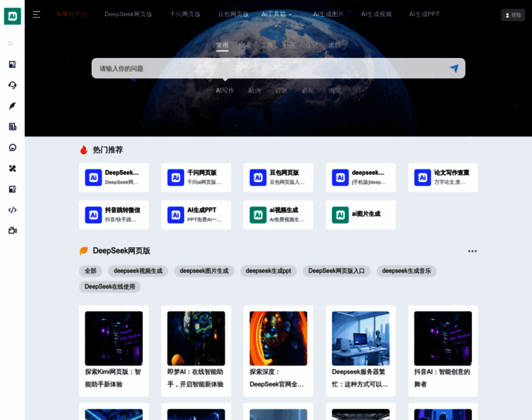Click the 登陆 login button
This screenshot has height=420, width=532.
512,15
